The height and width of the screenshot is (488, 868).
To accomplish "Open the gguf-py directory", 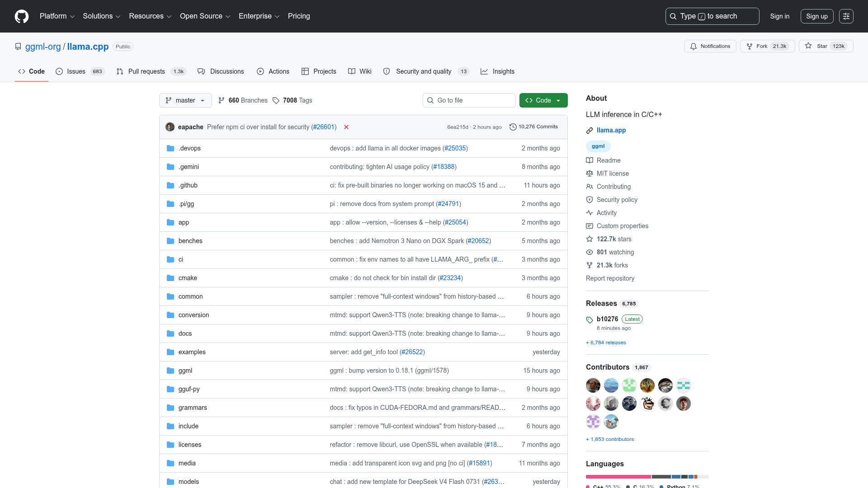I will tap(189, 389).
